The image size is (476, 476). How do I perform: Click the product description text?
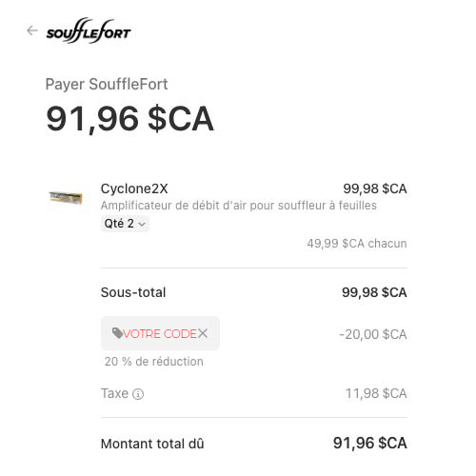pyautogui.click(x=239, y=206)
